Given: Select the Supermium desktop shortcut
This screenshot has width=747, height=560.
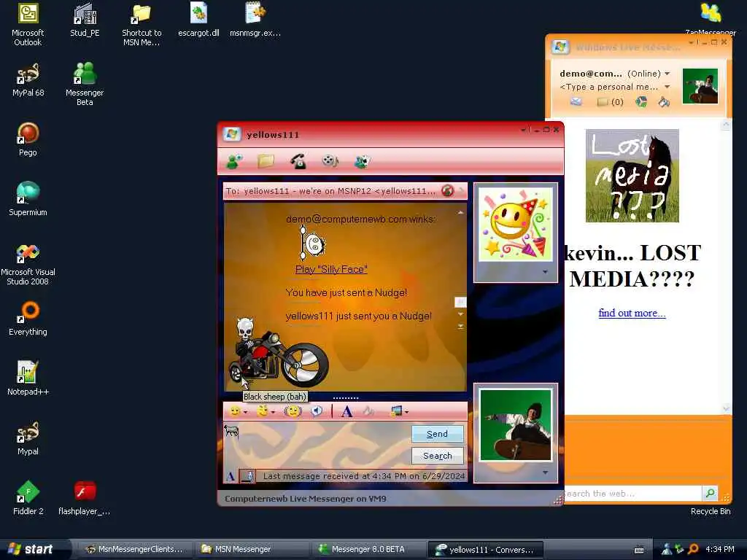Looking at the screenshot, I should (x=28, y=198).
